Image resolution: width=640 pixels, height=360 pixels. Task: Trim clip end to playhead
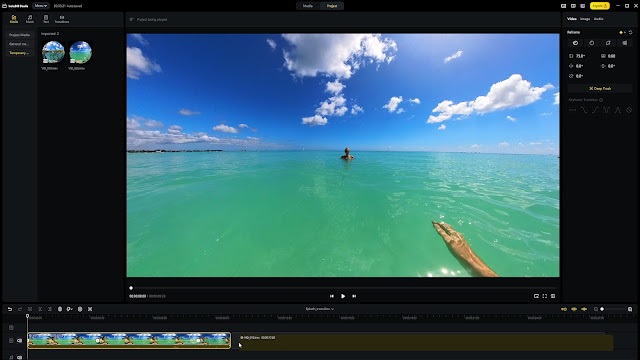pos(50,309)
